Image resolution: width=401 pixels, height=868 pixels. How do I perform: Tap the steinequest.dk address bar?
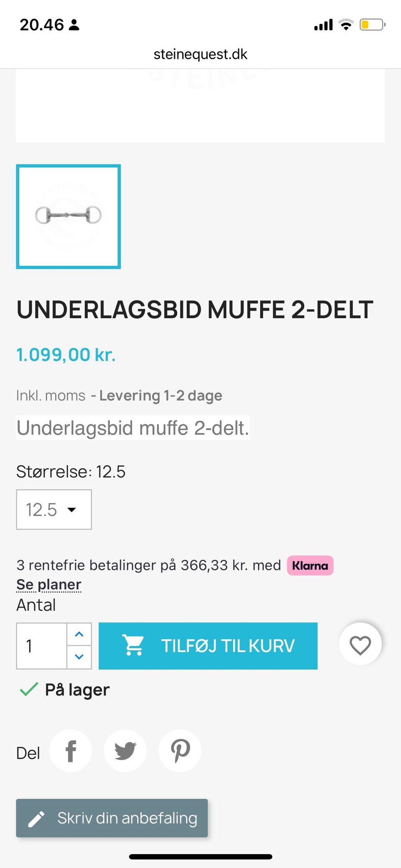tap(200, 54)
